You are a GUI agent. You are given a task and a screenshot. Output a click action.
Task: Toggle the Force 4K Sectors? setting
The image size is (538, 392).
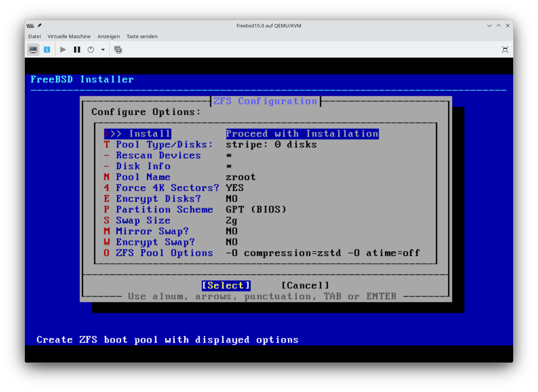[x=167, y=188]
